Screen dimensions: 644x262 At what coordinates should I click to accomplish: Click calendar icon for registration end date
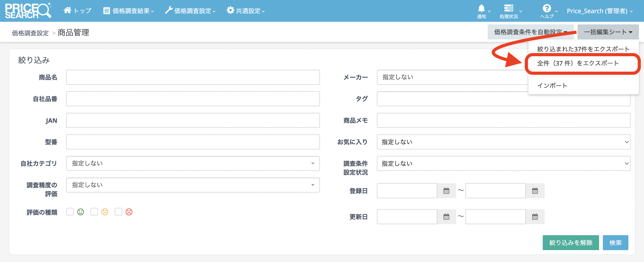[x=535, y=191]
